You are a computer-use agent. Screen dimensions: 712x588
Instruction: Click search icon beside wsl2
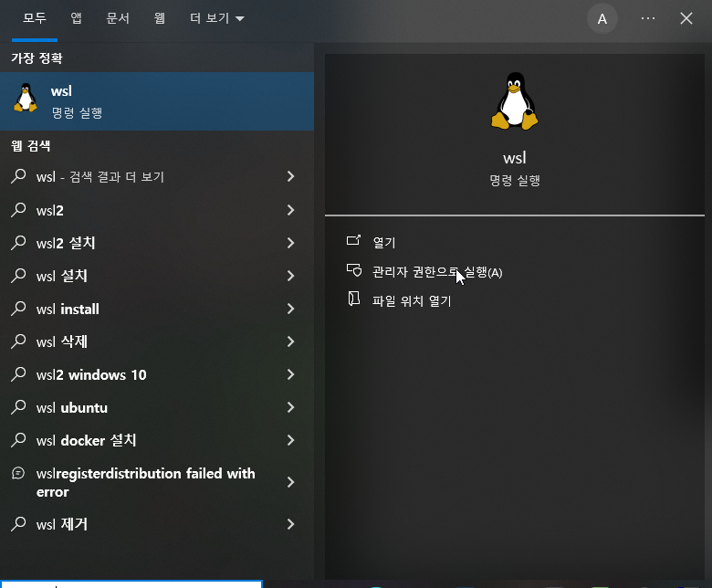18,209
